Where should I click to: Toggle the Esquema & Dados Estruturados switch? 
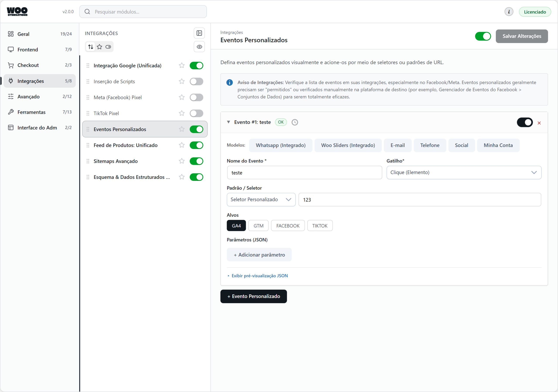tap(196, 177)
